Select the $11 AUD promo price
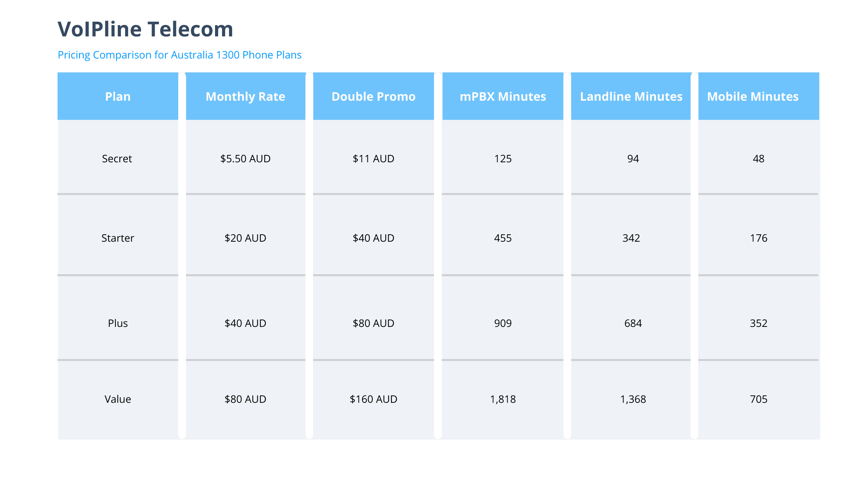This screenshot has height=488, width=868. coord(374,159)
